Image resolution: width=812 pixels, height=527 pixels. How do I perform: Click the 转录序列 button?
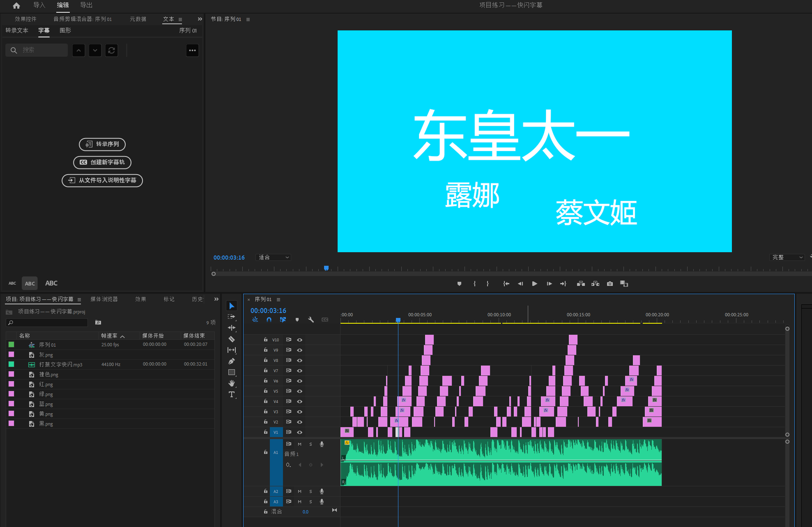[x=102, y=144]
